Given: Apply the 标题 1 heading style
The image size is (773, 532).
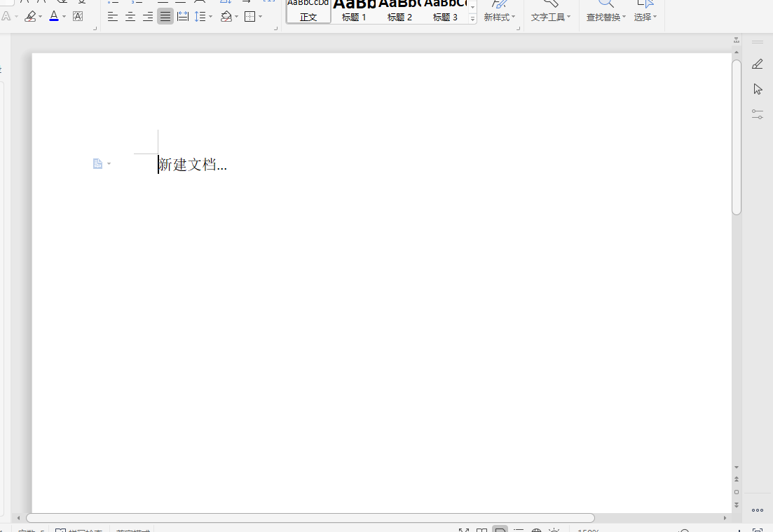Looking at the screenshot, I should (x=354, y=11).
